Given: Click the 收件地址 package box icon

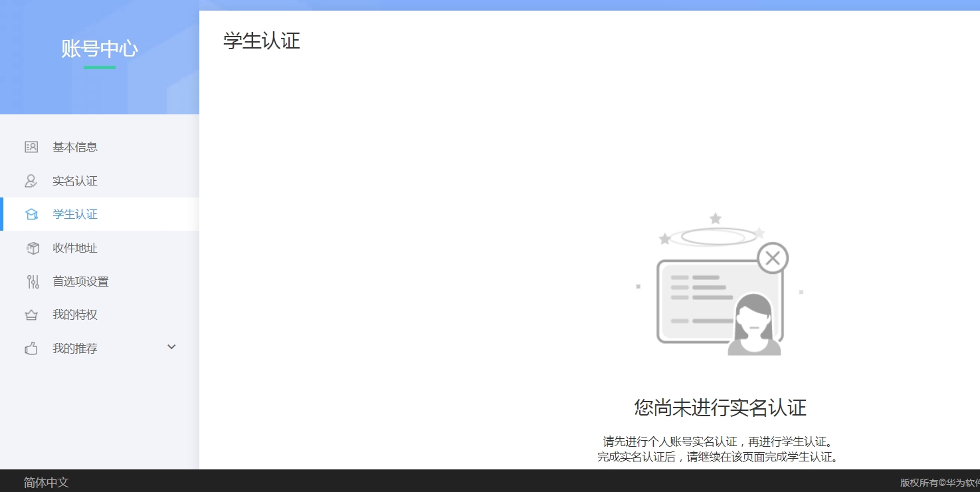Looking at the screenshot, I should 33,248.
